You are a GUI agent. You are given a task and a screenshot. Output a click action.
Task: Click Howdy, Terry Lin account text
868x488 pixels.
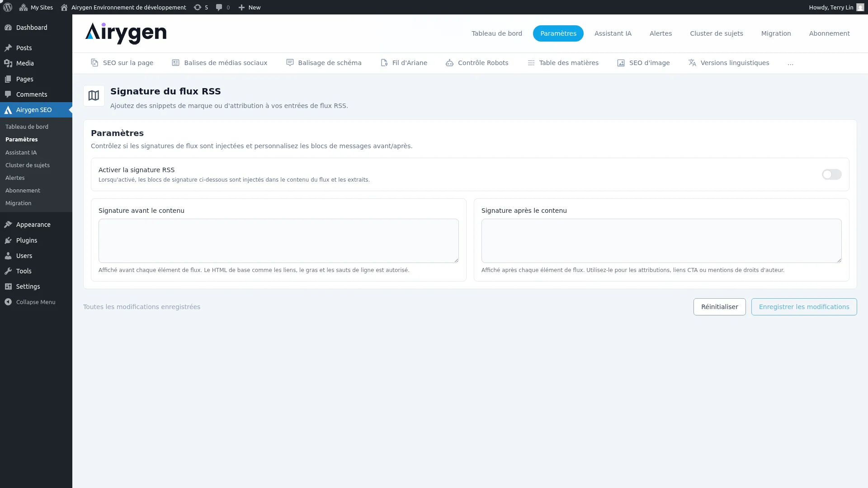(831, 7)
